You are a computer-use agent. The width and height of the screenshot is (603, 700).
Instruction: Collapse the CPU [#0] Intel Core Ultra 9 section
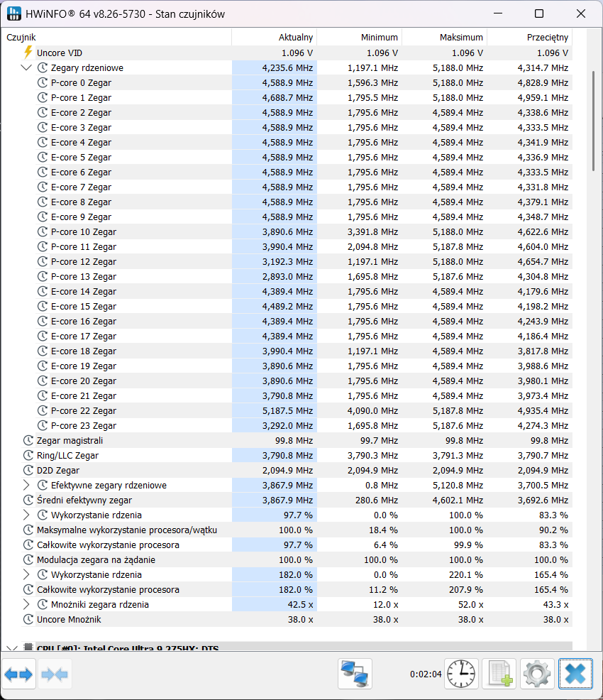pos(12,647)
